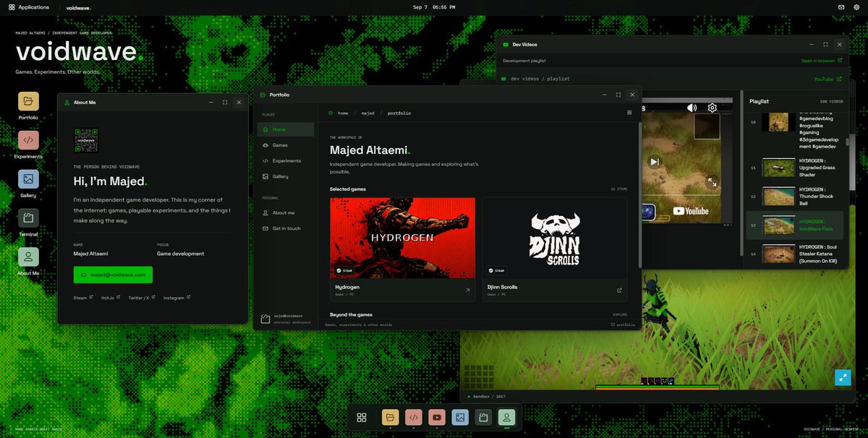Click the voidwave label in top bar
The image size is (868, 438).
[x=79, y=7]
